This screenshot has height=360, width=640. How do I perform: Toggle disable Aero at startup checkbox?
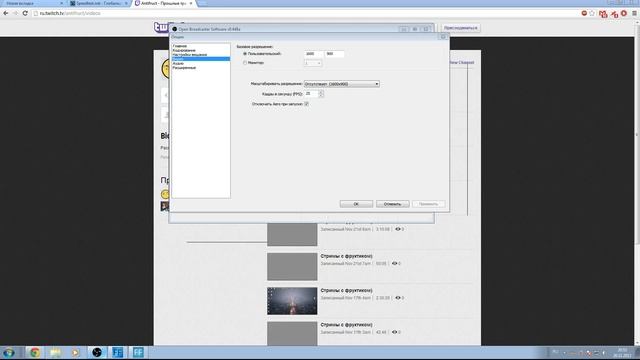(307, 104)
